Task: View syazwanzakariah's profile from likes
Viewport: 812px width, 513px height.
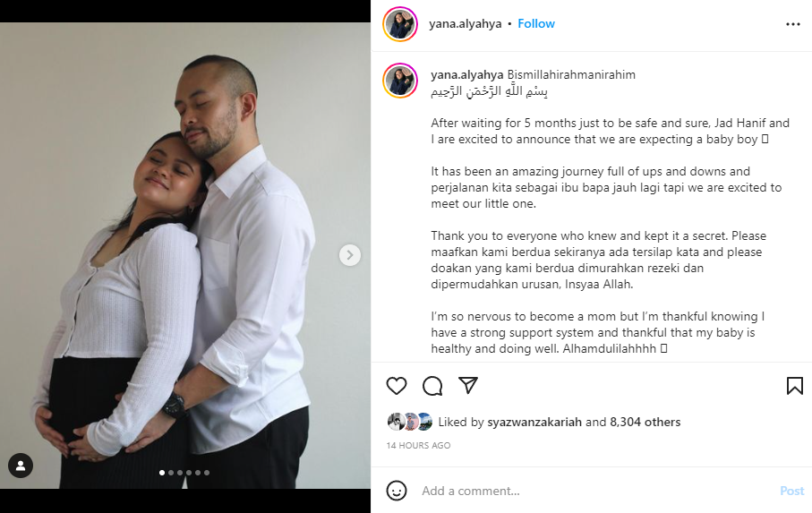Action: [534, 422]
